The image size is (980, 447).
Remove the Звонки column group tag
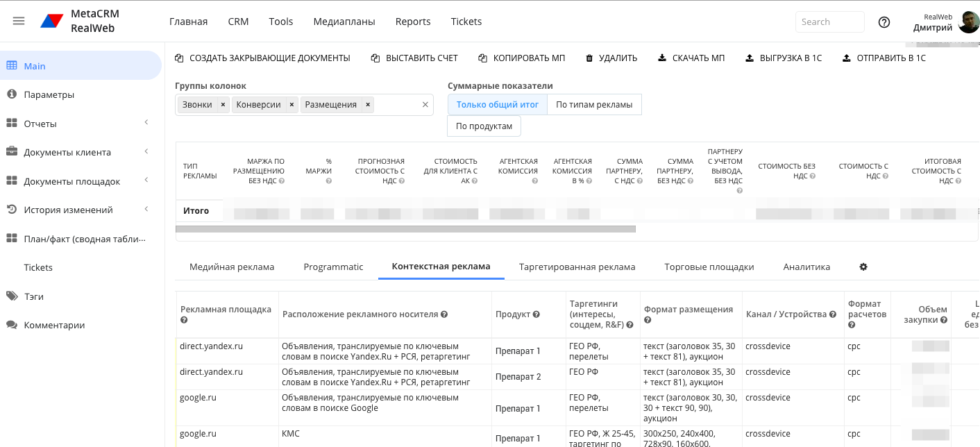coord(223,105)
